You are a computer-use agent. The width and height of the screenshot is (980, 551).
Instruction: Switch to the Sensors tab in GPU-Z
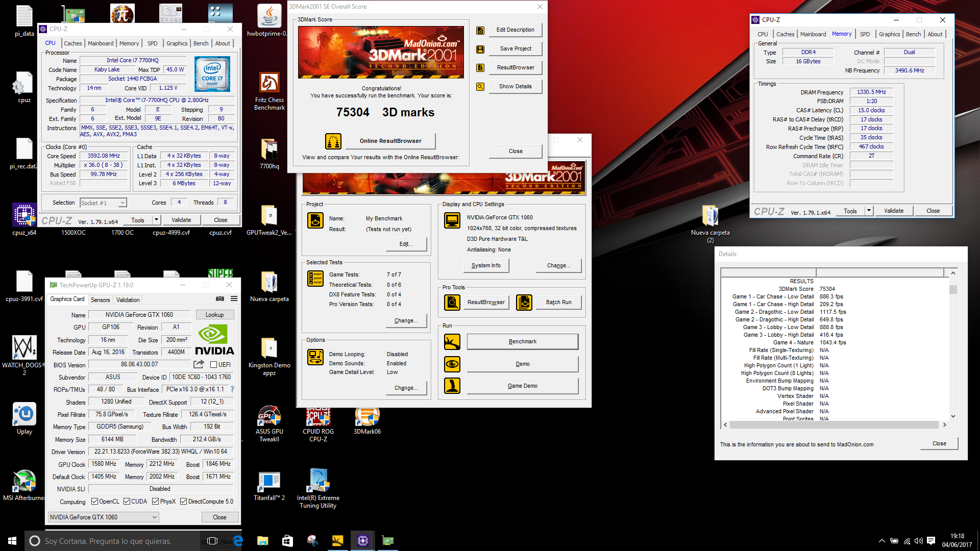click(100, 300)
